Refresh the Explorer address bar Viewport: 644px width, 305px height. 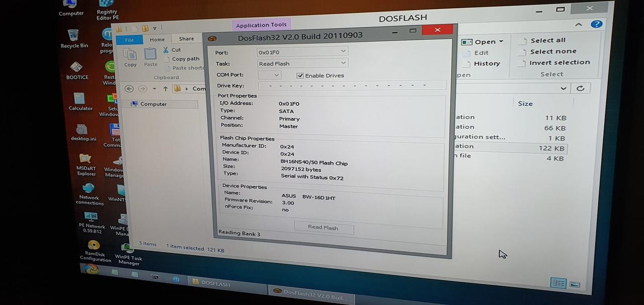coord(580,88)
